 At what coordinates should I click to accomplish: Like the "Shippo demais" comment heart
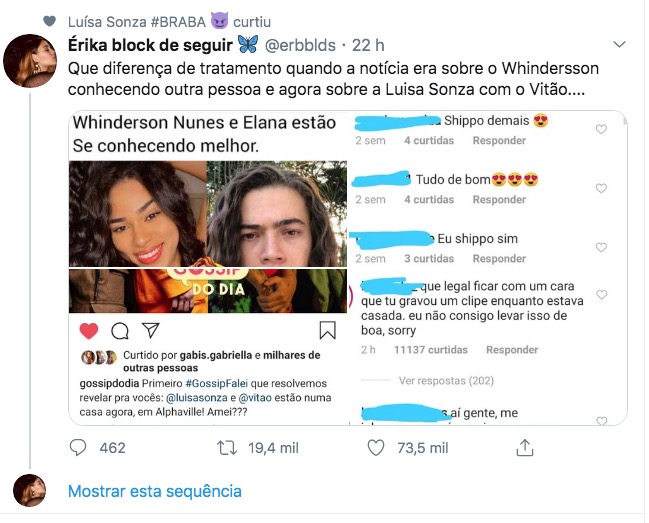(x=601, y=130)
